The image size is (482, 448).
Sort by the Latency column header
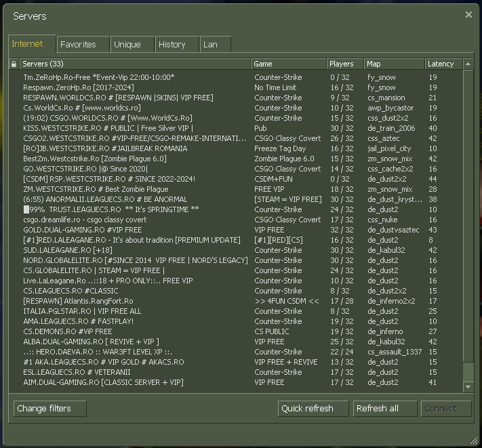(443, 64)
